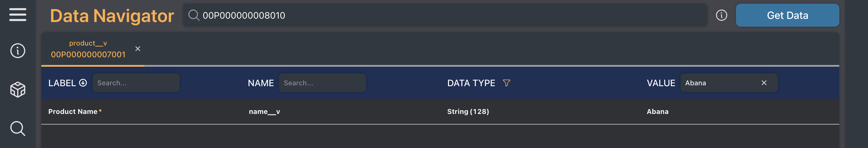This screenshot has height=148, width=868.
Task: Click the DATA TYPE column header
Action: click(471, 83)
